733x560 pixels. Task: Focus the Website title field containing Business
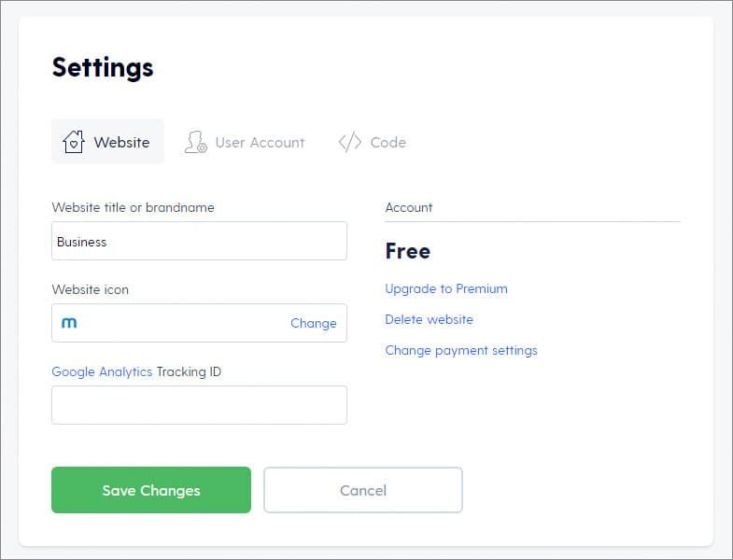click(199, 241)
